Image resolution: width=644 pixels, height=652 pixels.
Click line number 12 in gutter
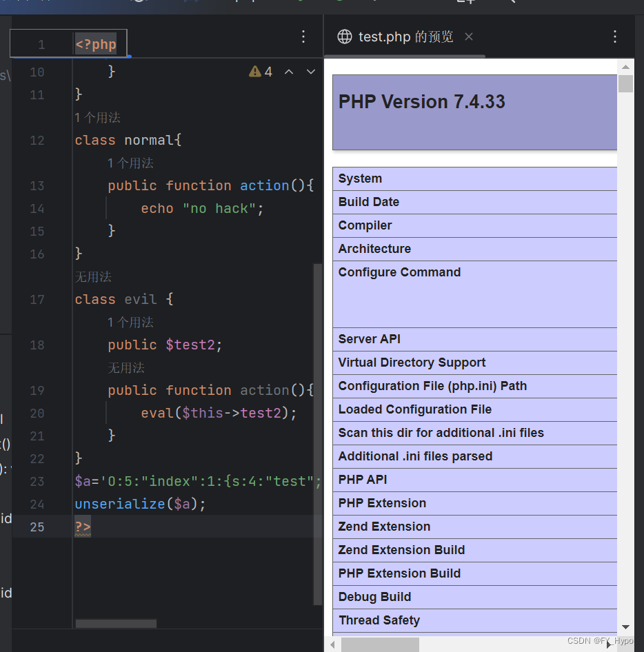(x=37, y=141)
